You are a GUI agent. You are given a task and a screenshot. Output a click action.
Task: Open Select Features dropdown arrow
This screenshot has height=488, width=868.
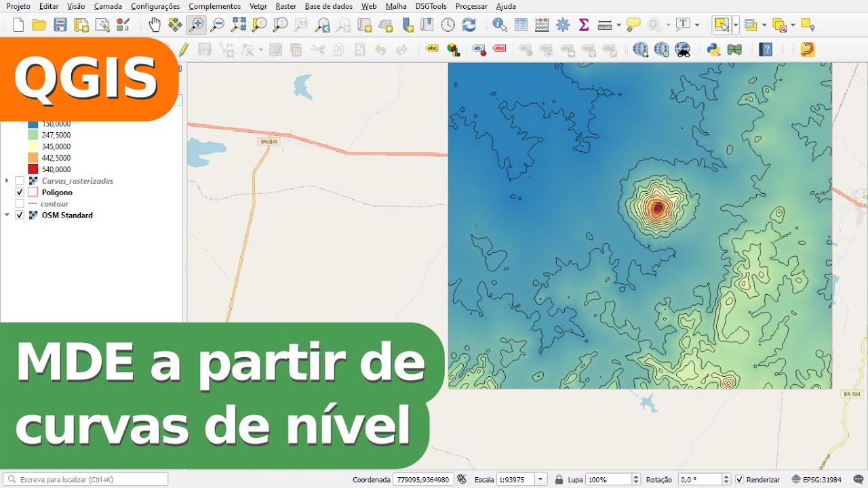[x=736, y=26]
